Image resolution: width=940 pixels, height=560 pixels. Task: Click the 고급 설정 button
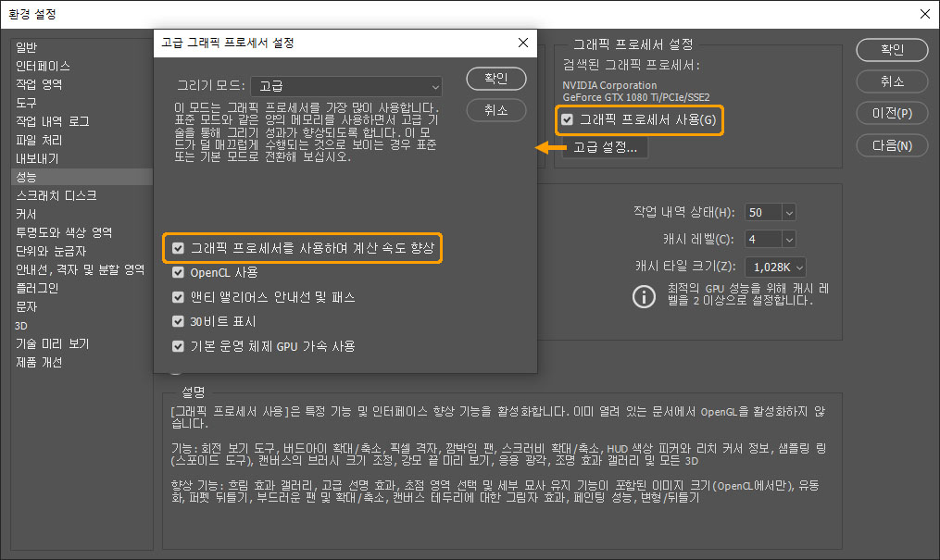(606, 148)
